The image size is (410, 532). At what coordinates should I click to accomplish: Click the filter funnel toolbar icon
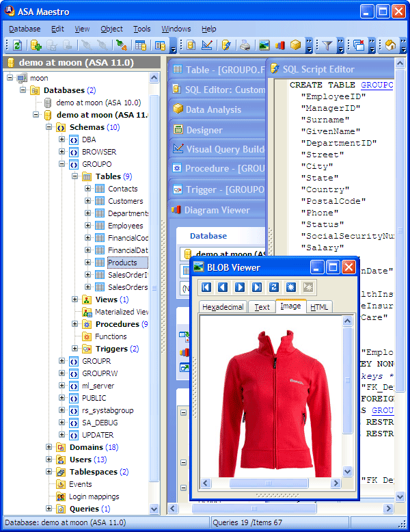328,45
